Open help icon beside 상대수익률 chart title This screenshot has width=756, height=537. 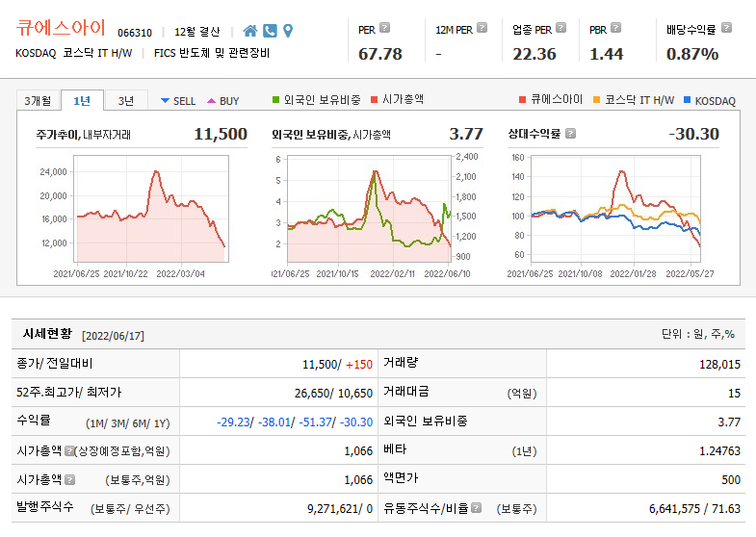(570, 133)
